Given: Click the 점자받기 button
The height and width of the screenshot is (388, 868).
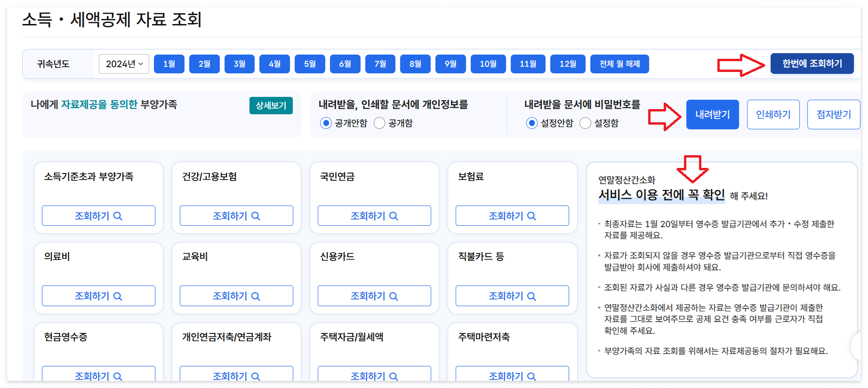Looking at the screenshot, I should (x=834, y=114).
